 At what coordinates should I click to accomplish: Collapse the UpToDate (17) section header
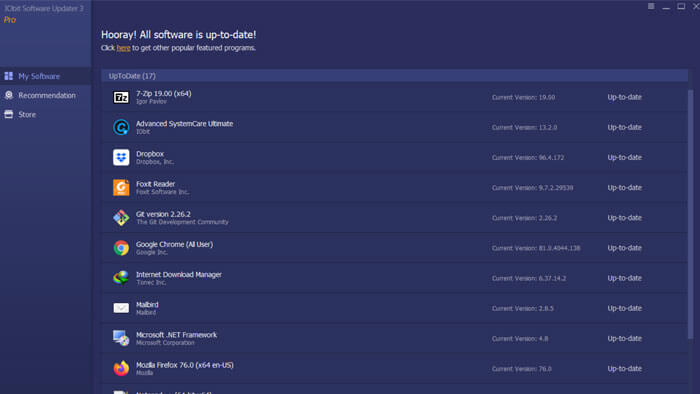[x=394, y=76]
